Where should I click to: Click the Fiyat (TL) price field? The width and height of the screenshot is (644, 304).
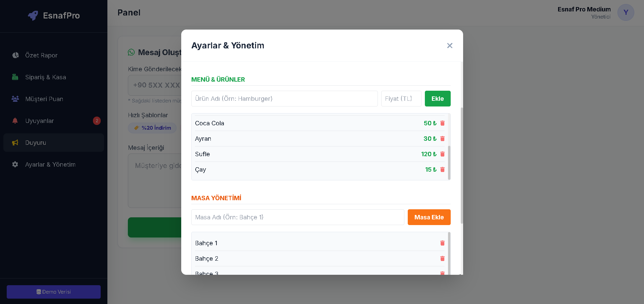click(401, 99)
